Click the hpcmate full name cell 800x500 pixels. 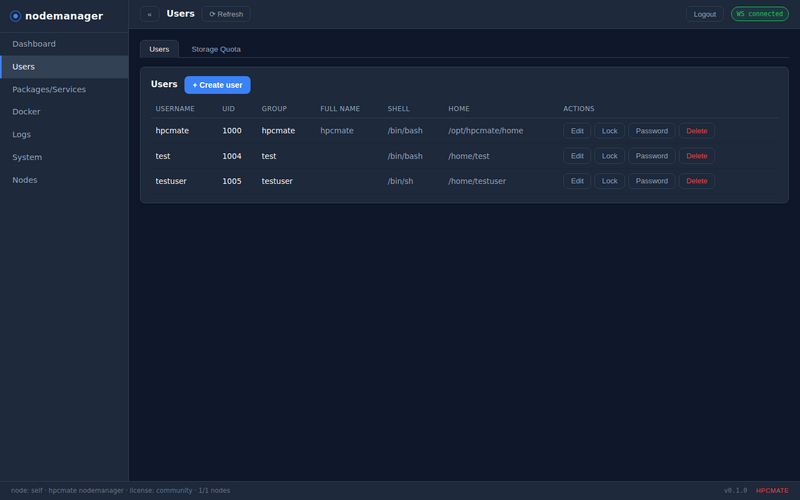[x=337, y=131]
